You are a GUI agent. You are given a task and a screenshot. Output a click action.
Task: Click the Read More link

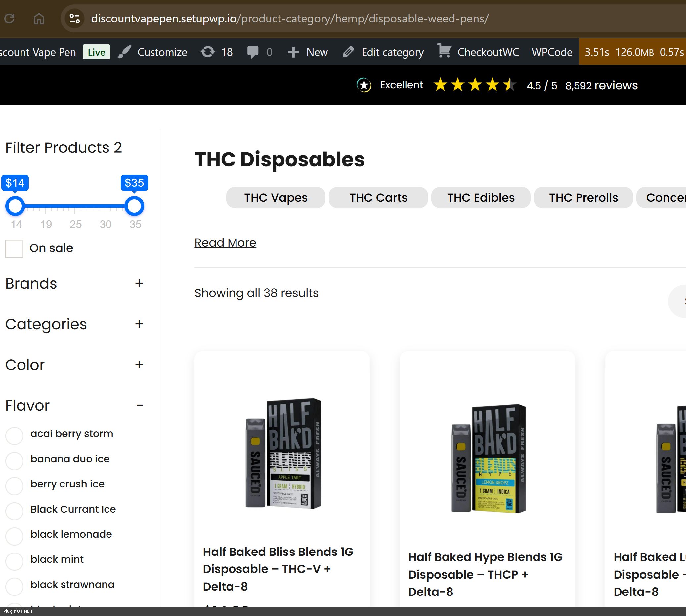225,243
